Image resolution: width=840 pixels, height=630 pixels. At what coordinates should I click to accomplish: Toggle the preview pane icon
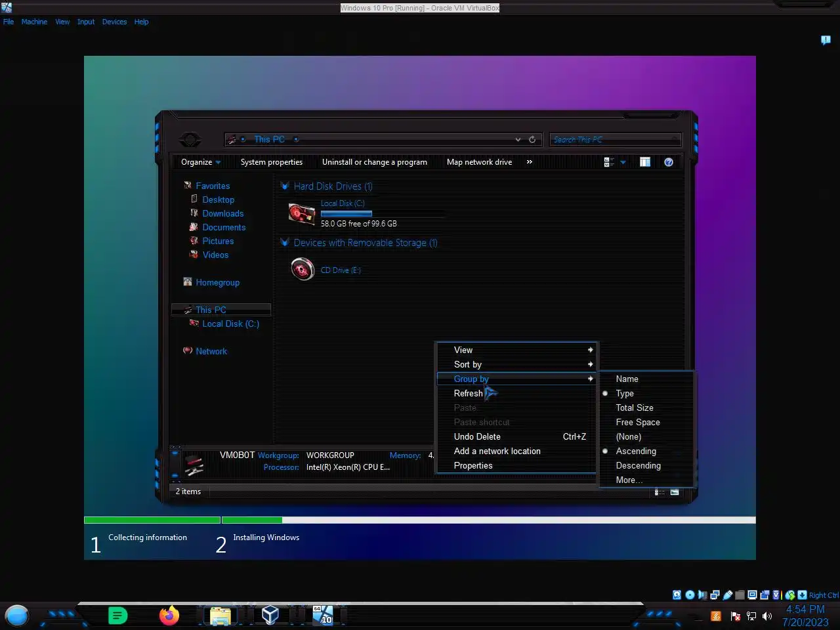645,162
